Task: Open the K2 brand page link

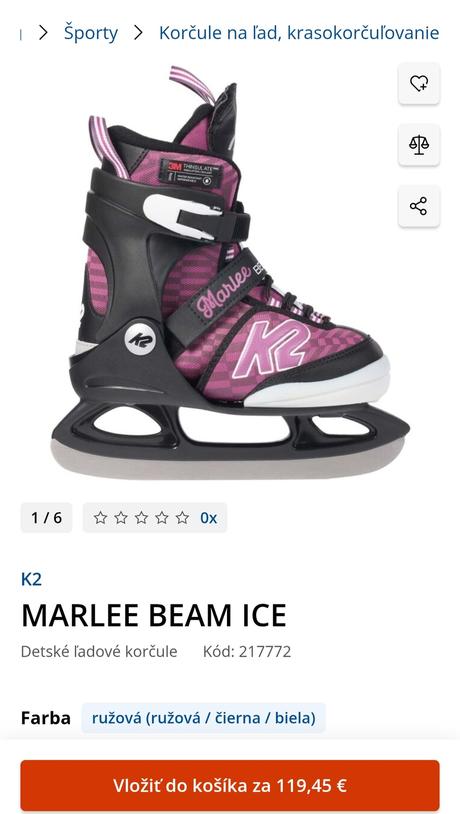Action: pyautogui.click(x=31, y=579)
